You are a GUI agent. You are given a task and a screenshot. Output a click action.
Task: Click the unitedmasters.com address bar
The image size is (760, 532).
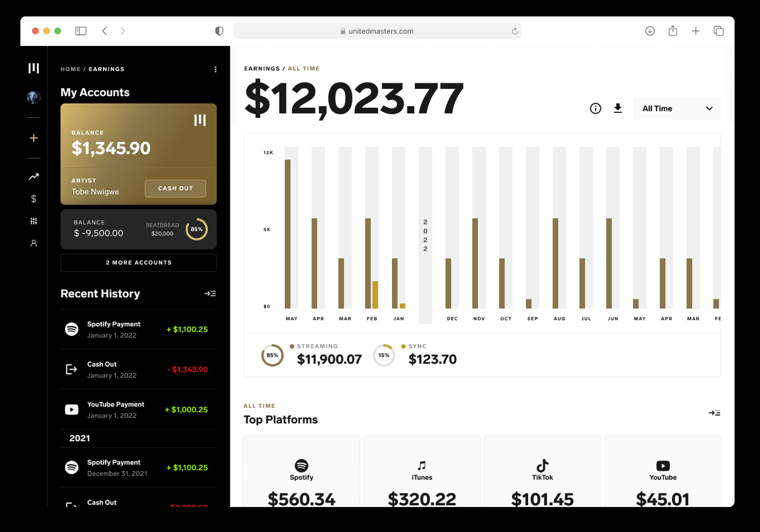pyautogui.click(x=377, y=31)
